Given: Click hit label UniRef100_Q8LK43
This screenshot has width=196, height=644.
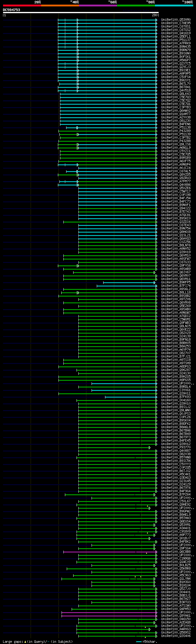Looking at the screenshot, I should [176, 94].
